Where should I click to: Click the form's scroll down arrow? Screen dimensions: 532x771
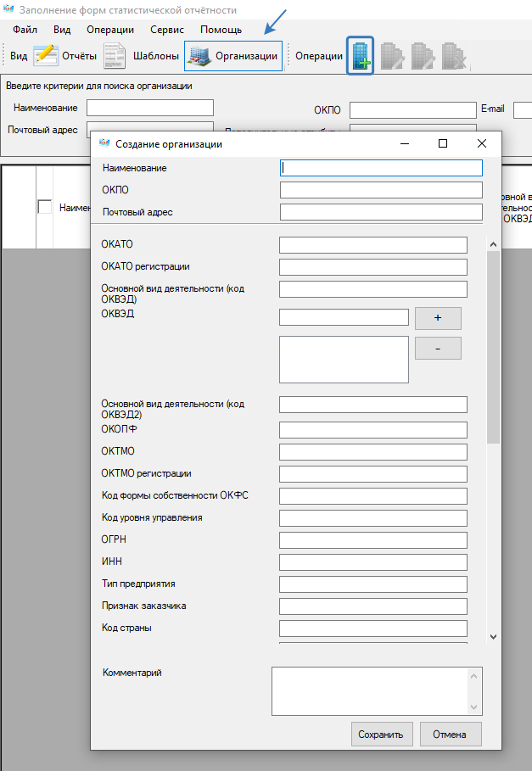(493, 636)
